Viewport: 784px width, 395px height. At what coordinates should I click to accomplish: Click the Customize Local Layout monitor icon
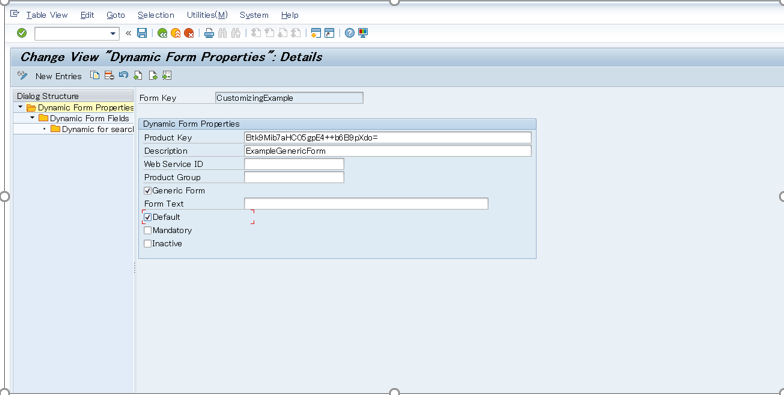click(x=363, y=33)
